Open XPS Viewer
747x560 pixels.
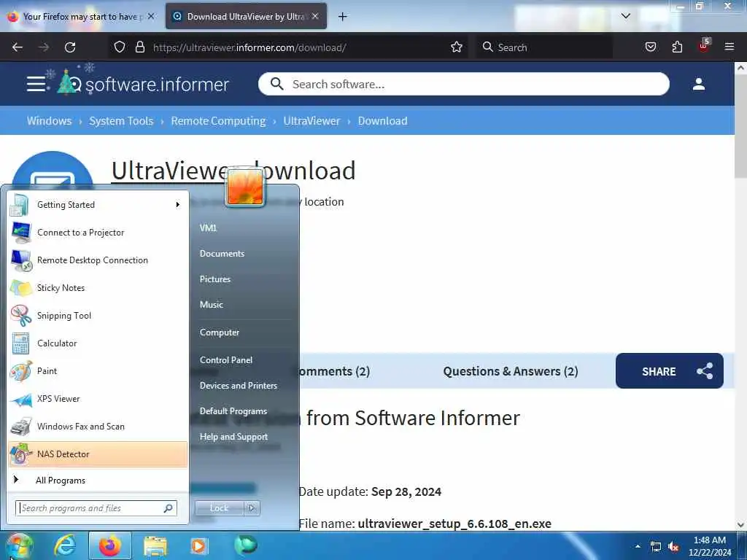click(x=97, y=399)
